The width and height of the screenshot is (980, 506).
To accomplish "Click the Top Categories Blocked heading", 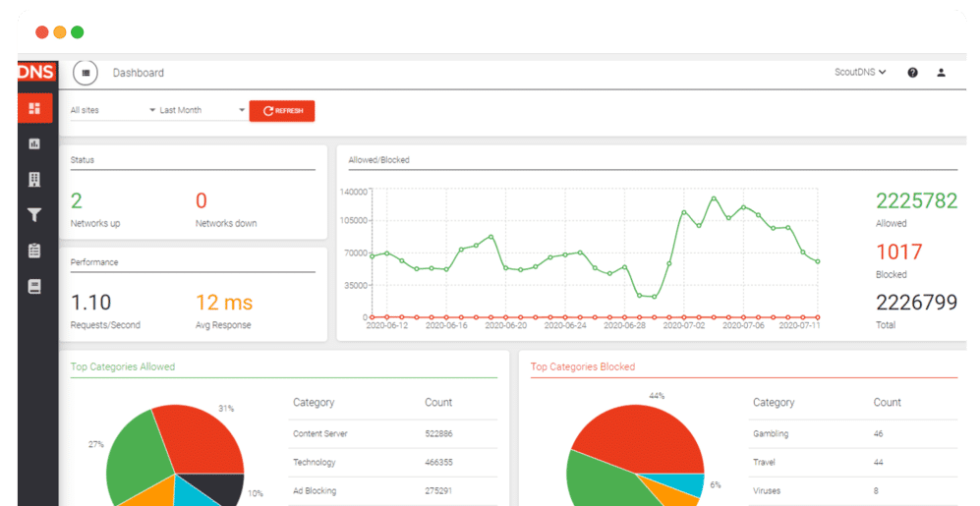I will (583, 366).
